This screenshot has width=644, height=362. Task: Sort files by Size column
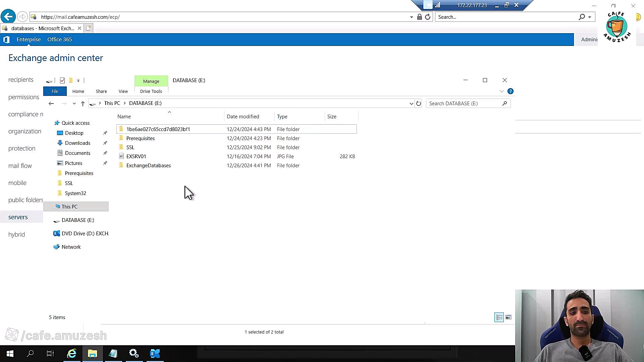click(x=332, y=117)
